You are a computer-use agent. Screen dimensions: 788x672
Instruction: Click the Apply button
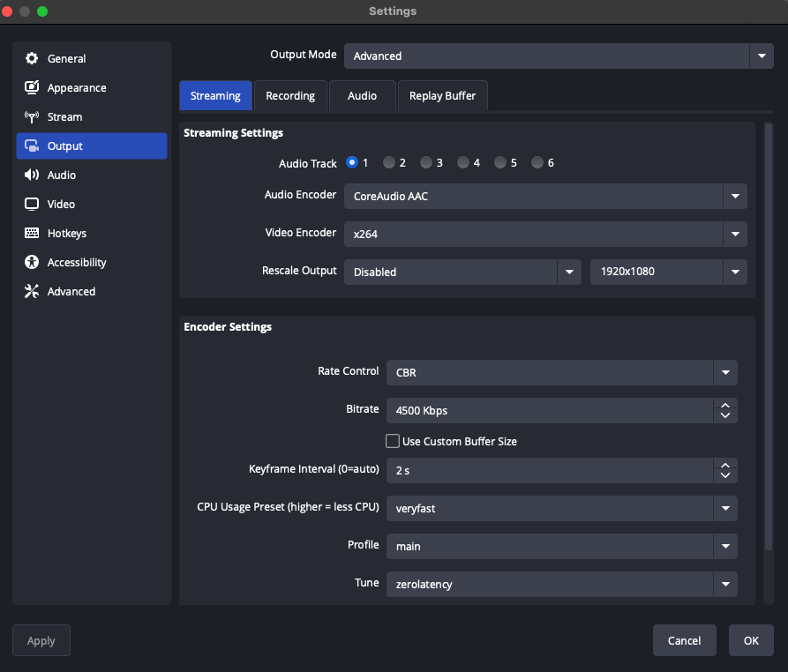coord(41,640)
